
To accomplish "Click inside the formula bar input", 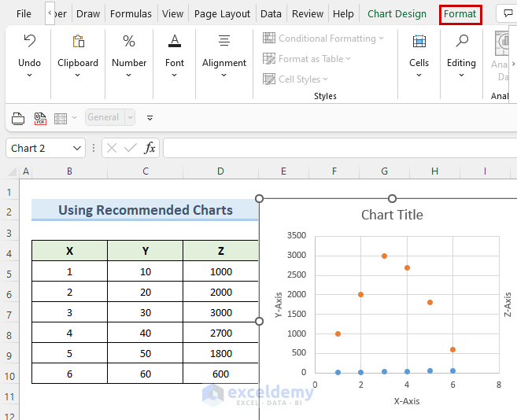I will (340, 148).
